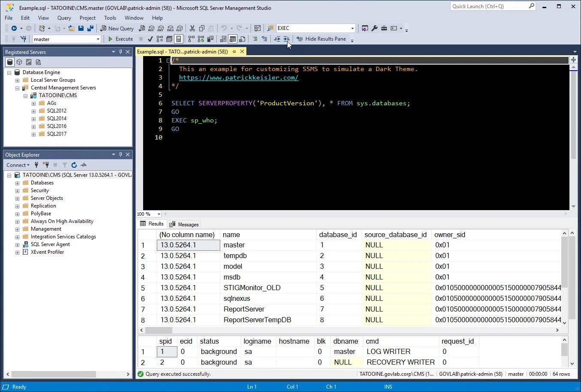Viewport: 581px width, 392px height.
Task: Select Database Engine icon in Registered Servers toolbar
Action: [10, 62]
